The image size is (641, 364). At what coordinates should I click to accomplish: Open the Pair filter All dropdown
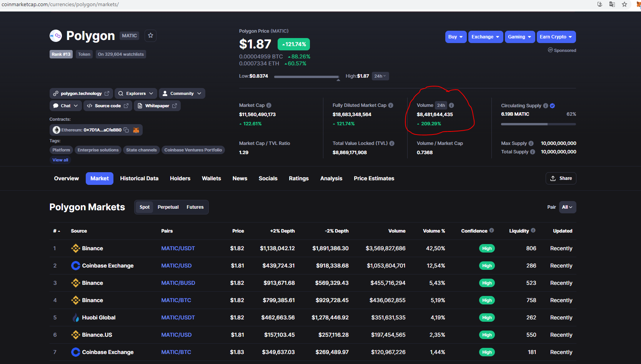click(x=567, y=207)
